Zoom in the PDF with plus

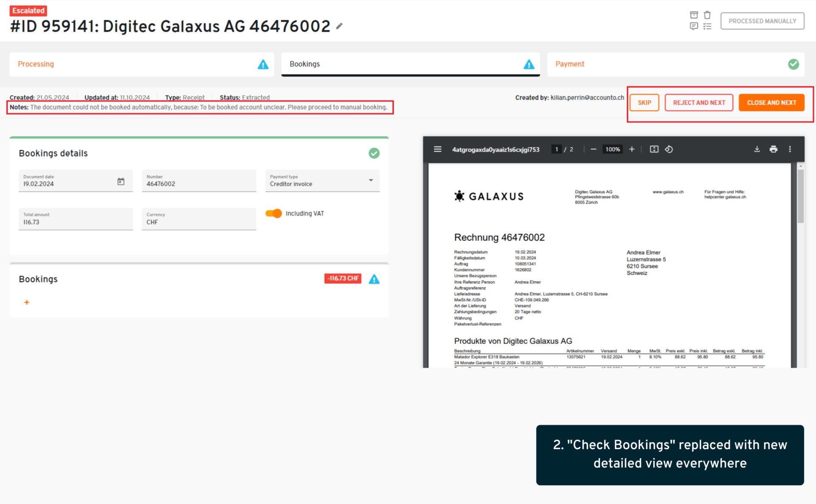coord(632,149)
